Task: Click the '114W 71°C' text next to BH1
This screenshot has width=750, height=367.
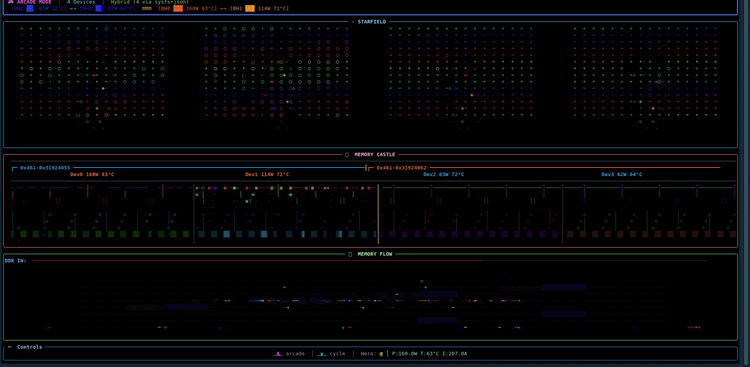Action: tap(273, 9)
